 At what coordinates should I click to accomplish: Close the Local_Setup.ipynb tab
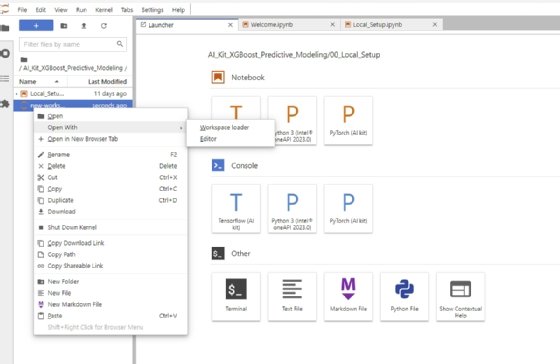pyautogui.click(x=435, y=25)
